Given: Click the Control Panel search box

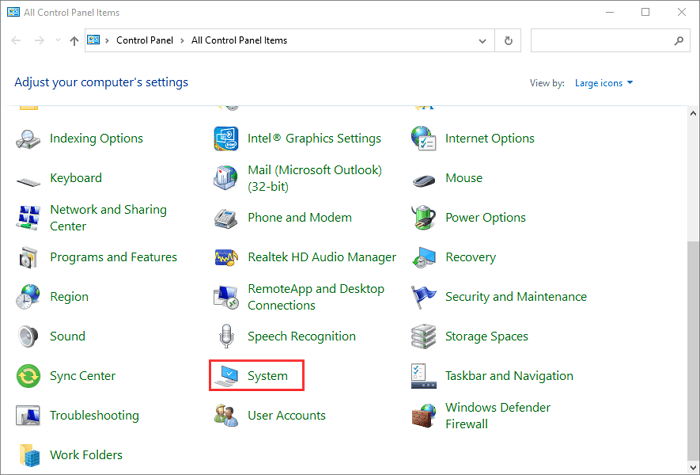Looking at the screenshot, I should tap(600, 41).
